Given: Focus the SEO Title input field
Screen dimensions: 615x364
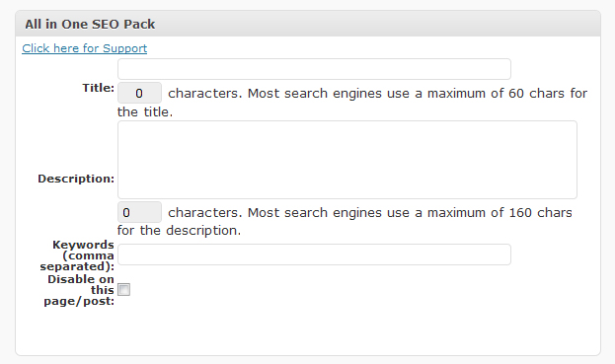Looking at the screenshot, I should [x=314, y=69].
